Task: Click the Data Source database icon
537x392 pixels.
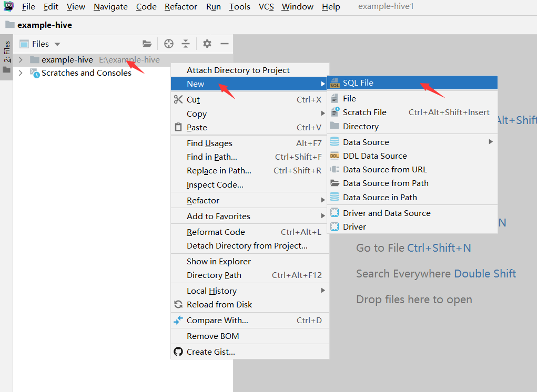Action: tap(335, 141)
